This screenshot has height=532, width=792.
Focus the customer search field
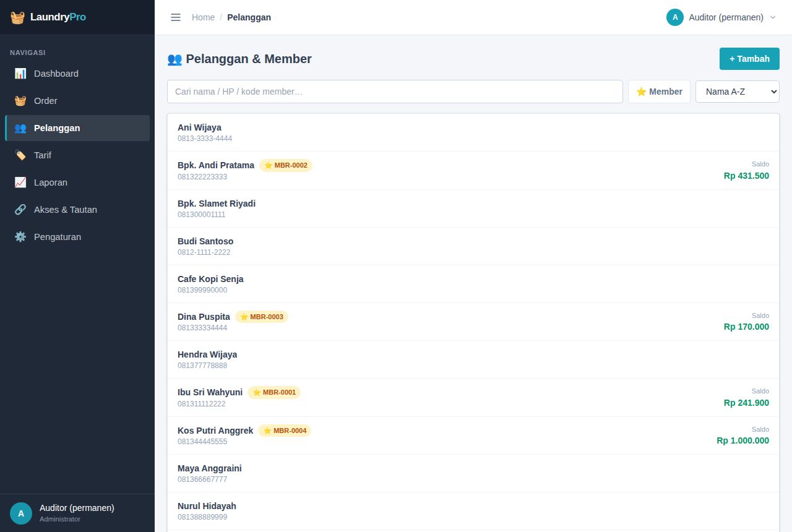(395, 92)
